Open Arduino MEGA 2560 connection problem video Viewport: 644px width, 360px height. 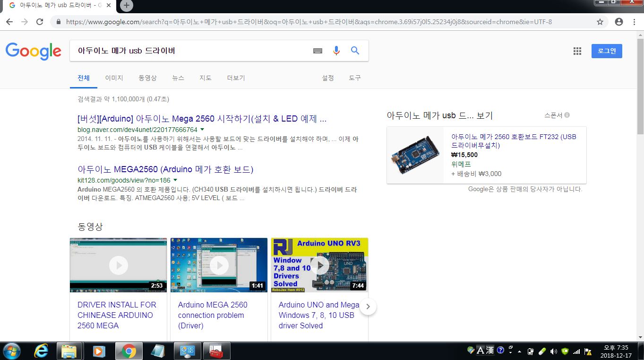click(213, 315)
